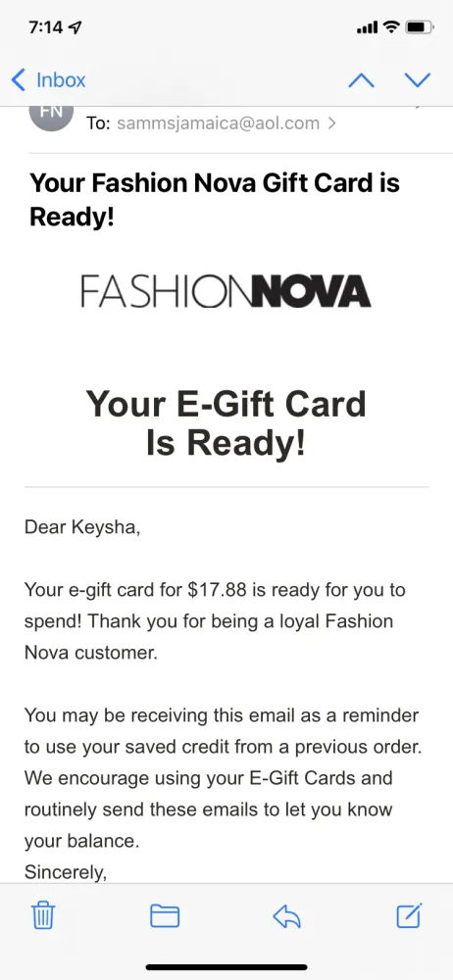Tap the location arrow beside the time
The width and height of the screenshot is (453, 980).
[77, 27]
